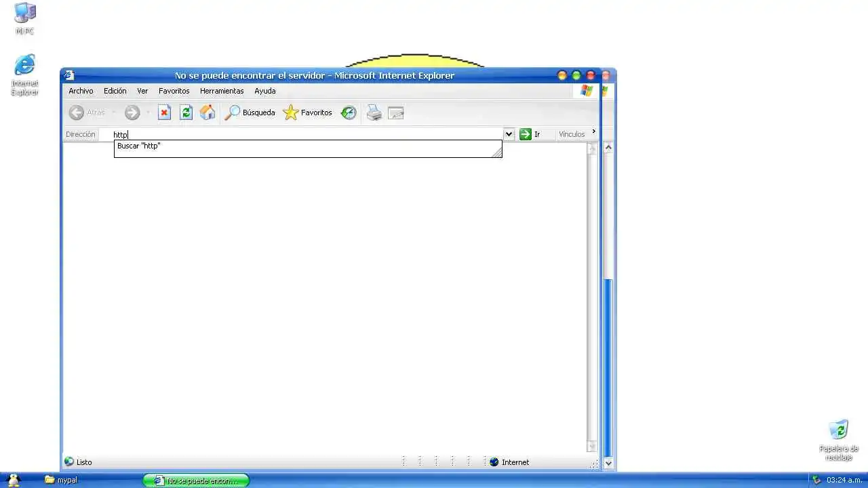Open the Favoritos menu in menu bar
This screenshot has height=488, width=868.
[x=174, y=91]
